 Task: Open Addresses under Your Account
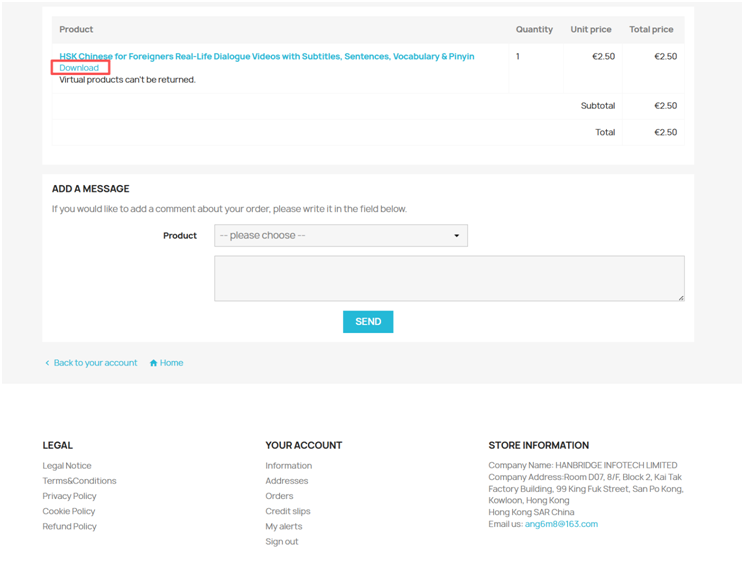[287, 481]
